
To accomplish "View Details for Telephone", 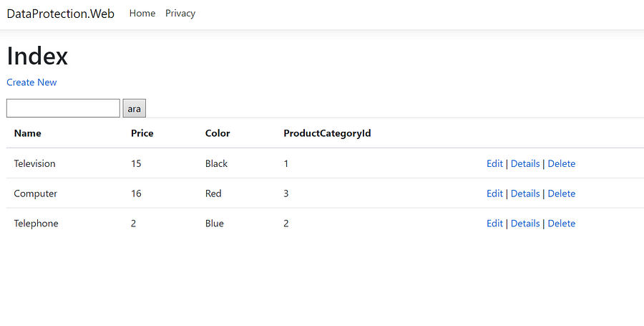I will click(525, 224).
